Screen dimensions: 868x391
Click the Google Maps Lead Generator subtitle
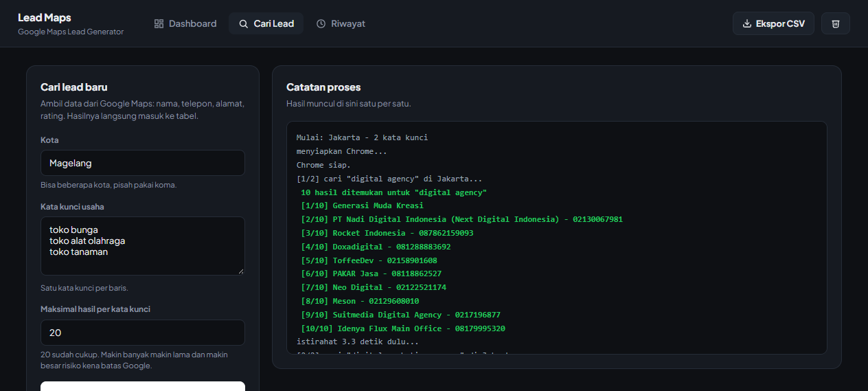coord(71,32)
